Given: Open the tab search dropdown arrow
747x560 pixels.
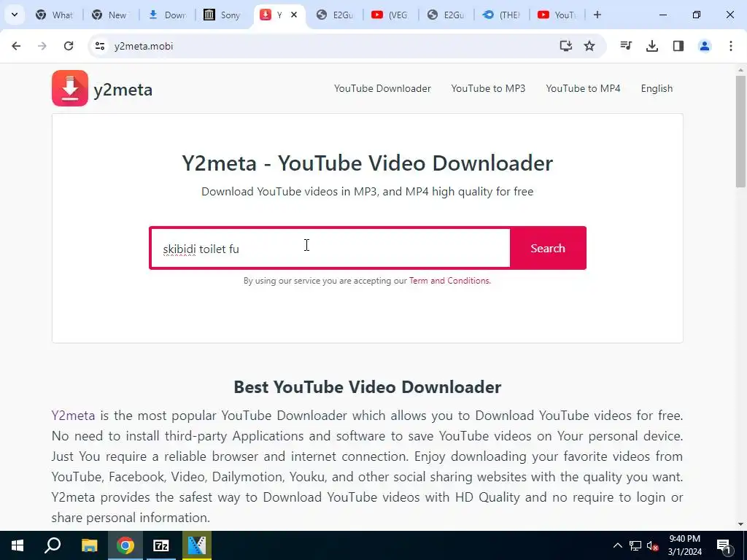Looking at the screenshot, I should [x=15, y=15].
